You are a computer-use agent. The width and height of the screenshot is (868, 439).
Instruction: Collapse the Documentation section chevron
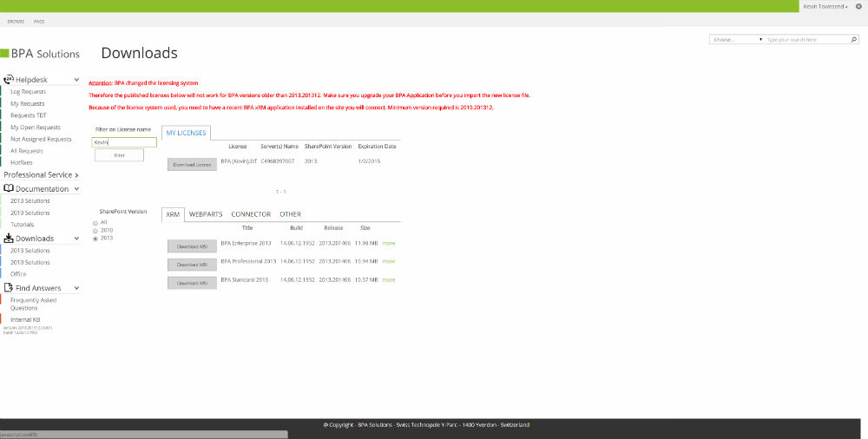click(76, 189)
